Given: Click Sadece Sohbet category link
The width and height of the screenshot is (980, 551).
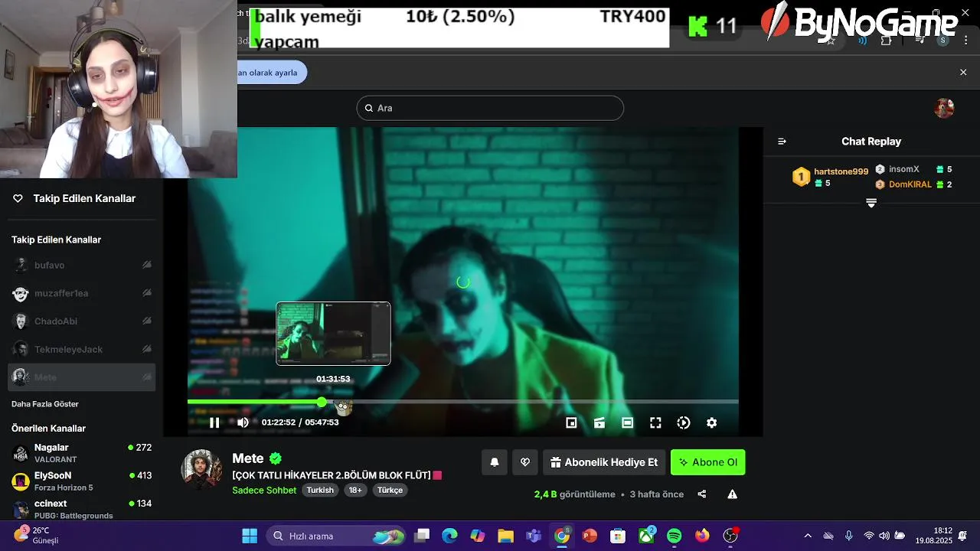Looking at the screenshot, I should pyautogui.click(x=264, y=491).
